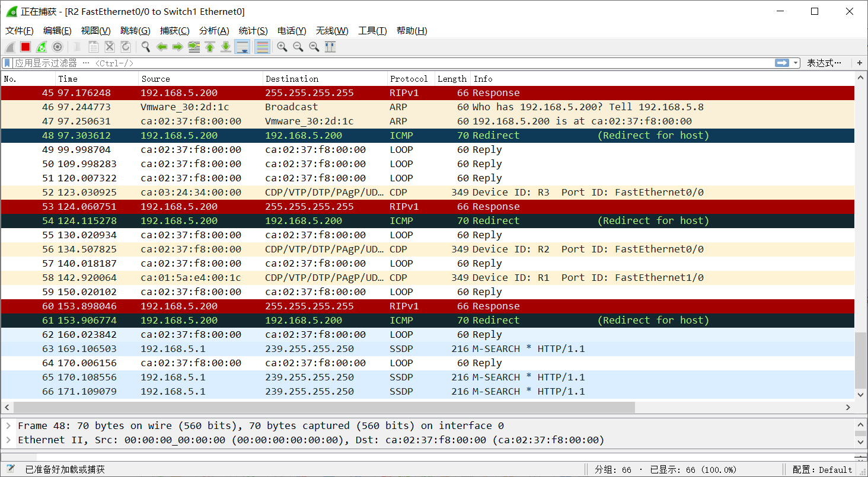The height and width of the screenshot is (477, 868).
Task: Restart the current capture
Action: click(x=42, y=47)
